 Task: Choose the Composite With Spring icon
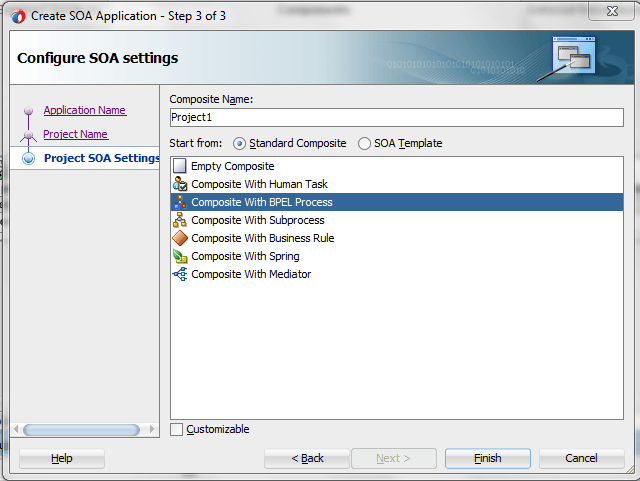pyautogui.click(x=180, y=256)
